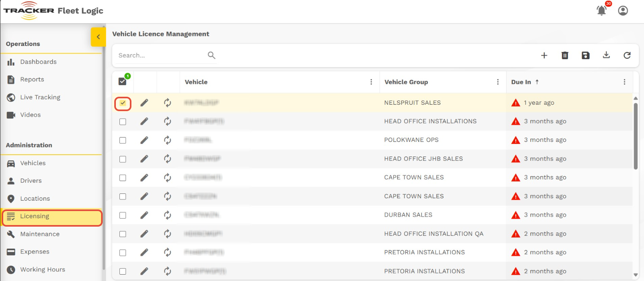
Task: Sort by the Due In column header
Action: (521, 82)
